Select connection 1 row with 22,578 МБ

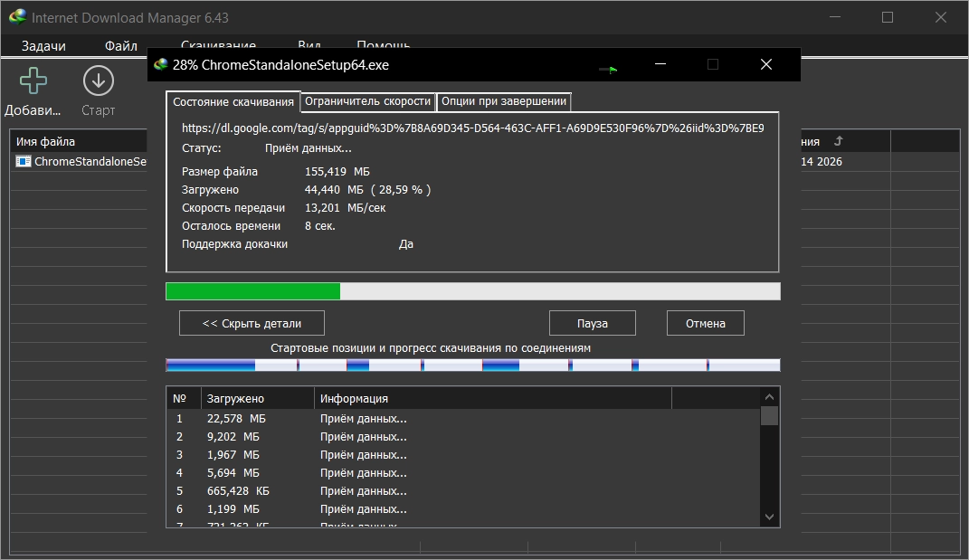pyautogui.click(x=463, y=419)
